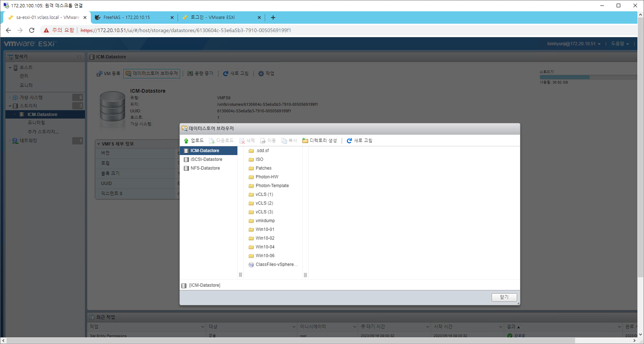Screen dimensions: 644x344
Task: Collapse the VMFS details (VMFS 세부 정보) section
Action: point(98,144)
